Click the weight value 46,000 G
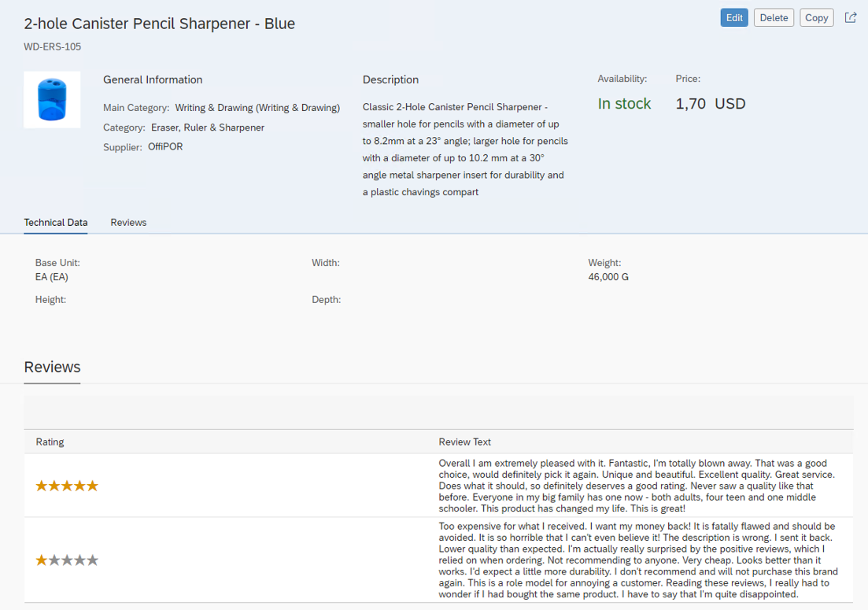 click(x=608, y=277)
